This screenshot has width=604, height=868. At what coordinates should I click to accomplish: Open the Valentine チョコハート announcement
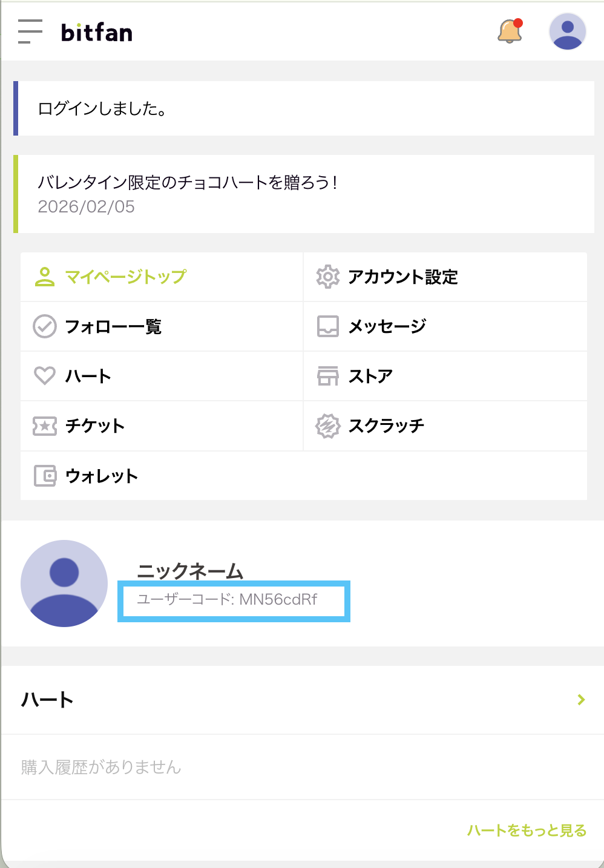tap(188, 182)
